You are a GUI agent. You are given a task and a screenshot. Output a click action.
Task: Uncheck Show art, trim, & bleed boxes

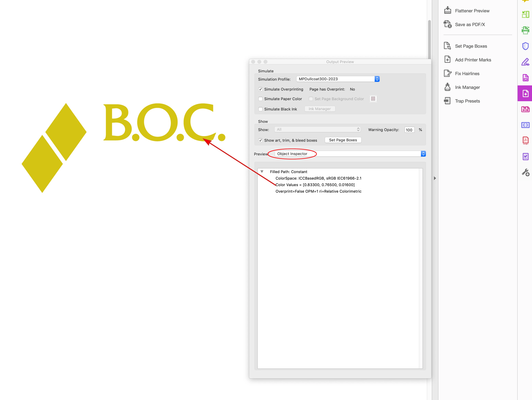(261, 140)
